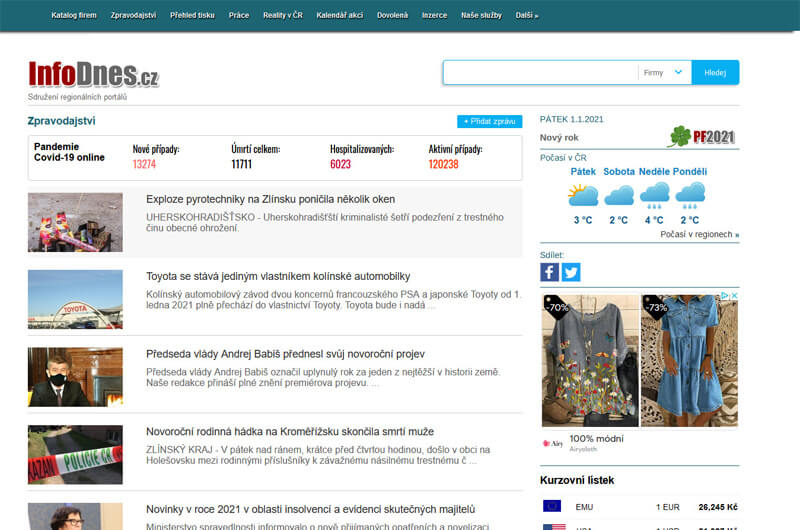Click the Pondělí rain cloud icon
The image size is (800, 530).
tap(690, 196)
